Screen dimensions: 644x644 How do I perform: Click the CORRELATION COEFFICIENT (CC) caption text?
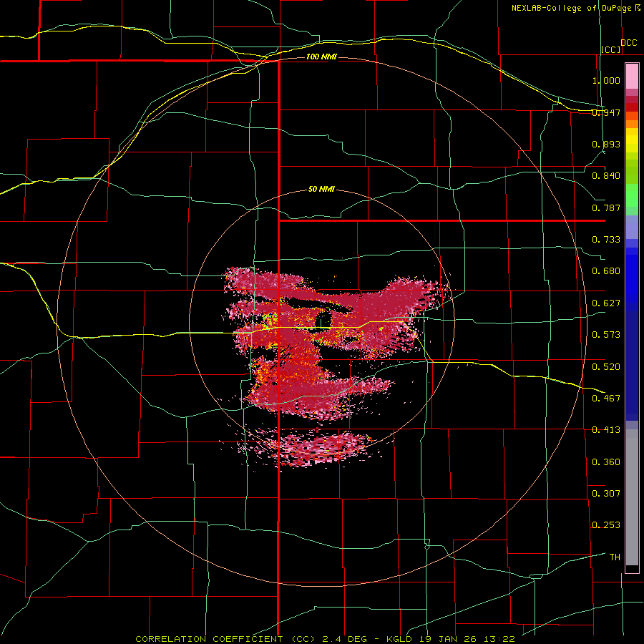tap(225, 639)
